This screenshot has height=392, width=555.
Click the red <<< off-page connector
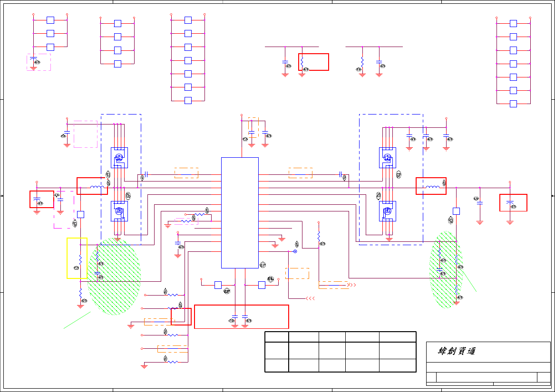(x=310, y=298)
